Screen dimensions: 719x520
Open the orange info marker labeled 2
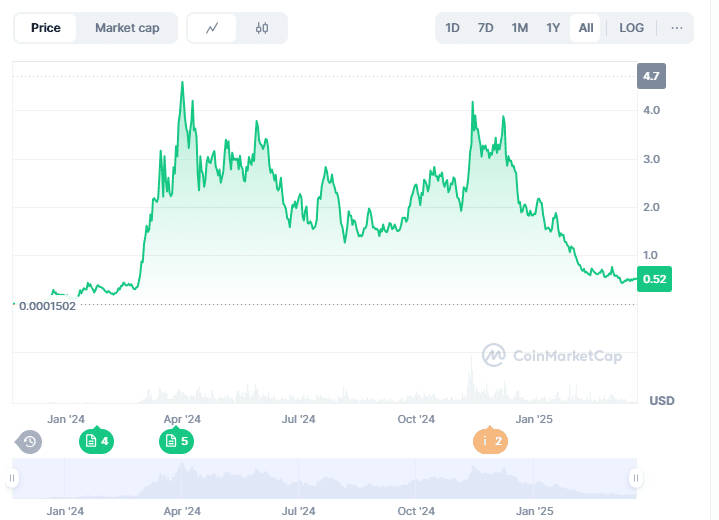click(x=490, y=441)
